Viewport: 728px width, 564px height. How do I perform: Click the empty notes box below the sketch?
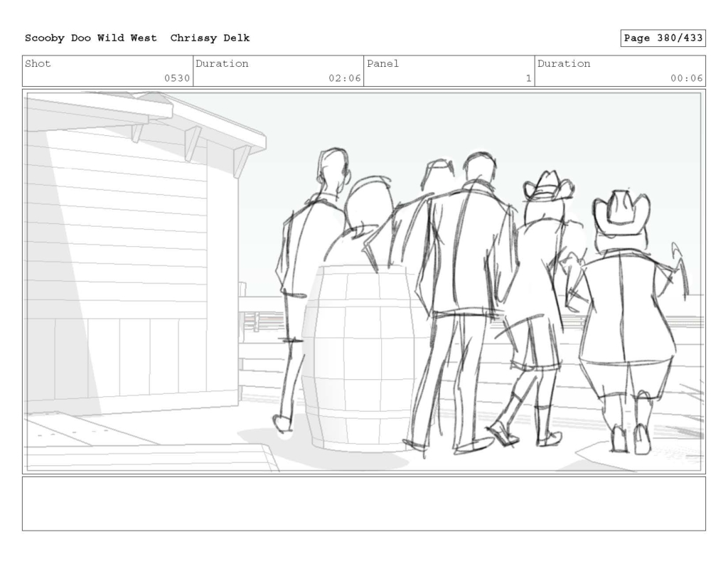364,504
